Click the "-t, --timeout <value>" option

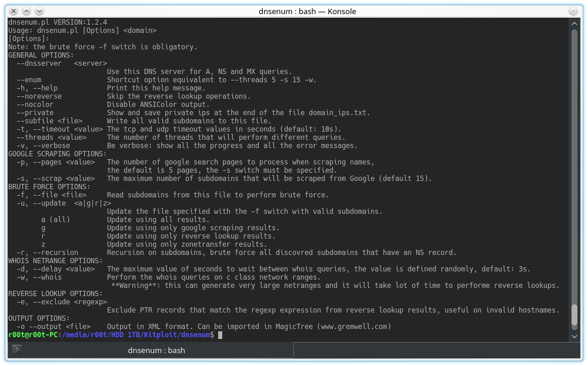59,129
